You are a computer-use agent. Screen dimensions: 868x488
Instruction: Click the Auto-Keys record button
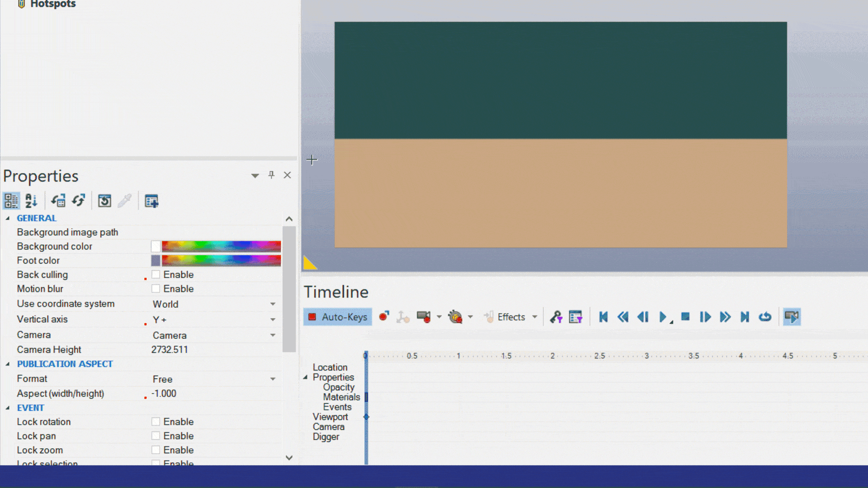[337, 317]
